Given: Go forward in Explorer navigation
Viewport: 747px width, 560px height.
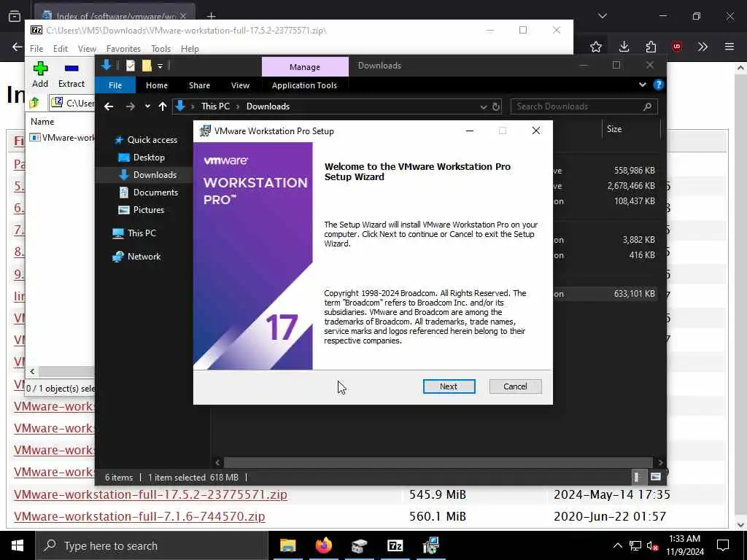Looking at the screenshot, I should click(x=130, y=106).
